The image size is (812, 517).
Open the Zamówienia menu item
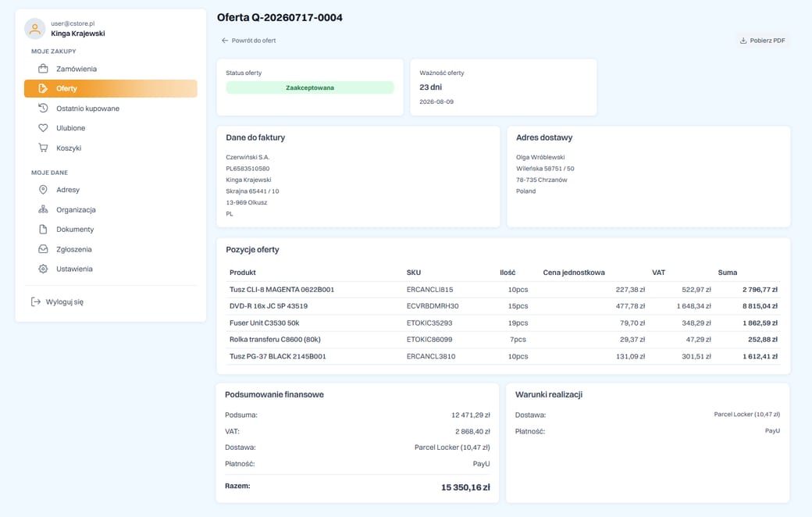[110, 69]
